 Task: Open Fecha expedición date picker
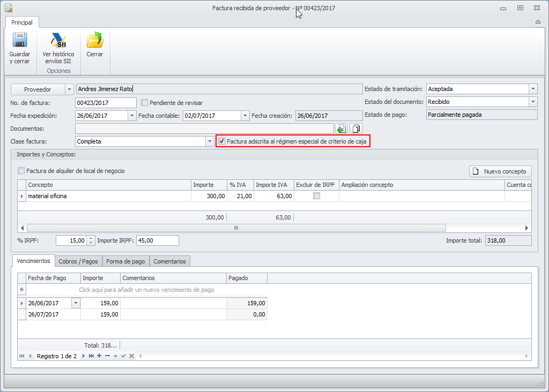click(x=132, y=116)
